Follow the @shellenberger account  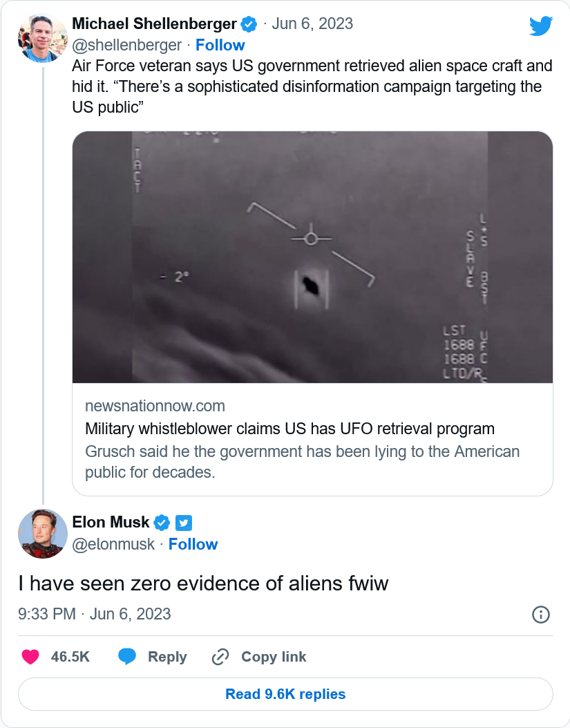[220, 45]
